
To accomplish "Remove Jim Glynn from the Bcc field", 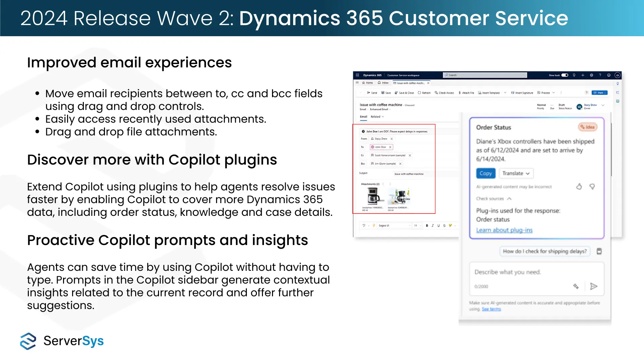I will coord(400,164).
